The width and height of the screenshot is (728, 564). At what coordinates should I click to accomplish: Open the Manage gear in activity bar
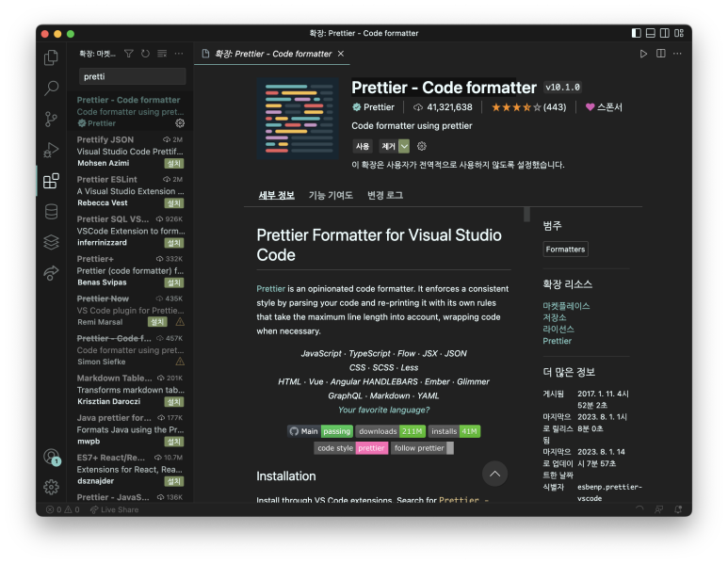(51, 487)
